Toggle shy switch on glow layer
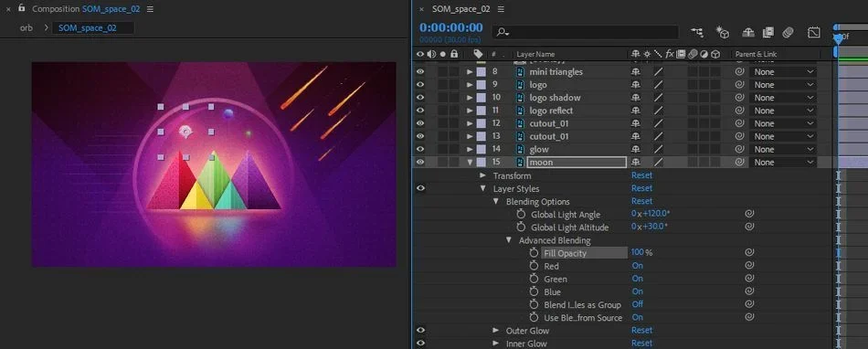 pyautogui.click(x=636, y=149)
